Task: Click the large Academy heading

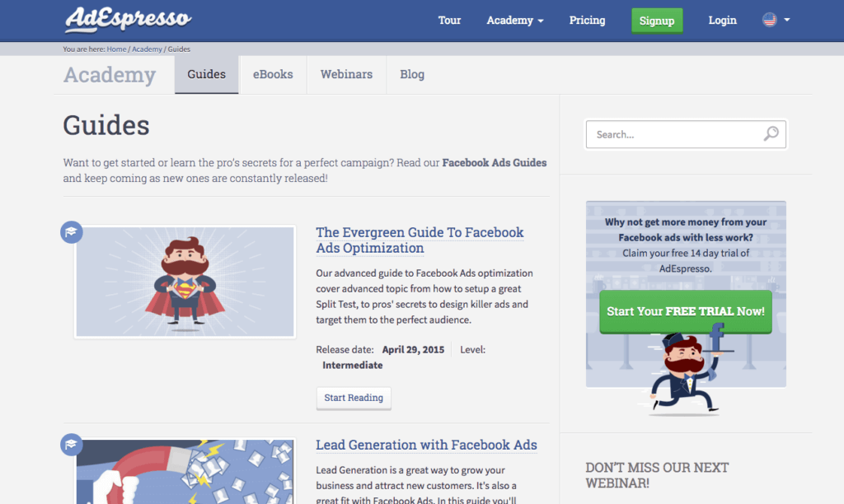Action: point(110,75)
